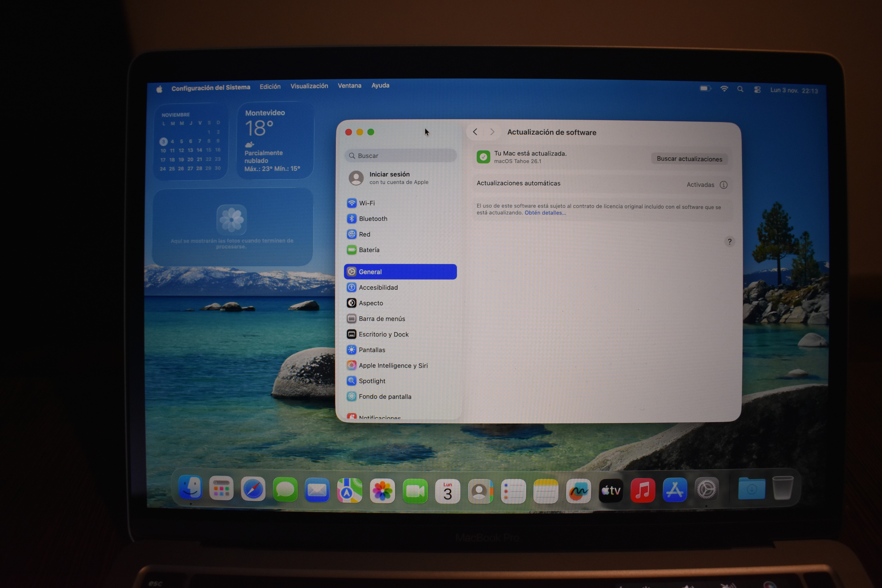The width and height of the screenshot is (882, 588).
Task: Open Control Center in menu bar
Action: 757,90
